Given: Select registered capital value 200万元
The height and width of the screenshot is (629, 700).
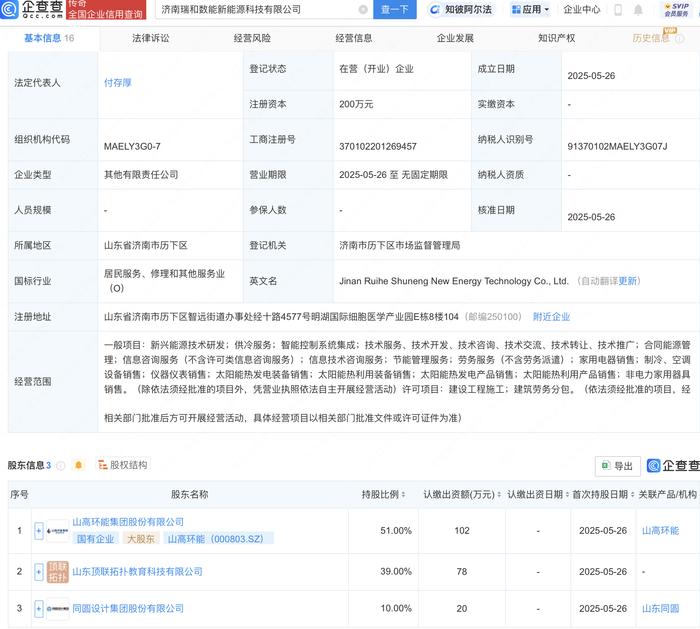Looking at the screenshot, I should click(x=356, y=104).
